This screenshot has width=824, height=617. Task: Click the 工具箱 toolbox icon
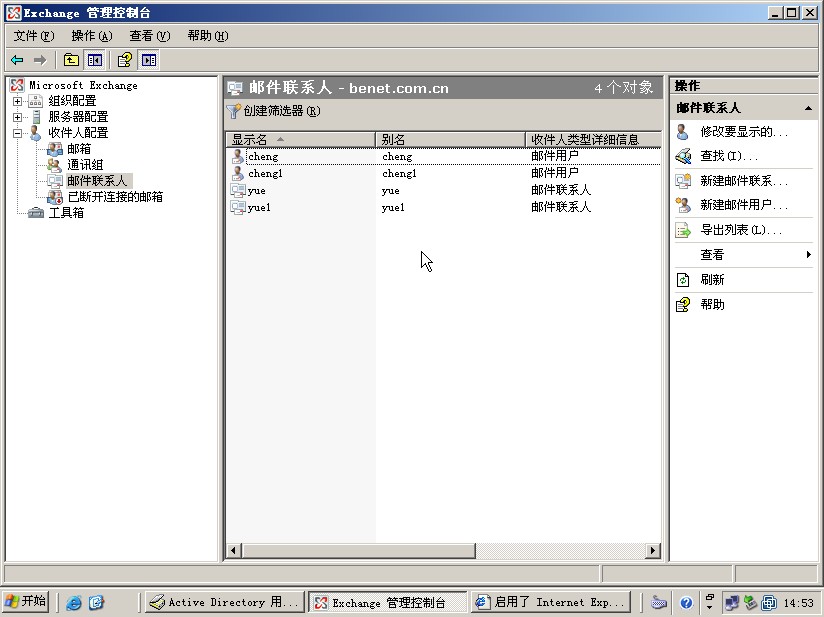(x=36, y=213)
